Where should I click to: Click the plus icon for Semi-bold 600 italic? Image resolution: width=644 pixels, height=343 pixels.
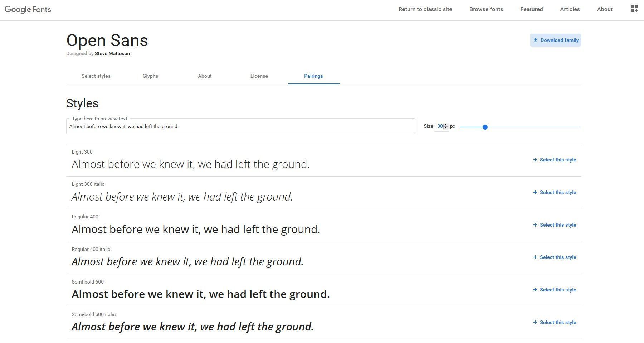[x=535, y=322]
